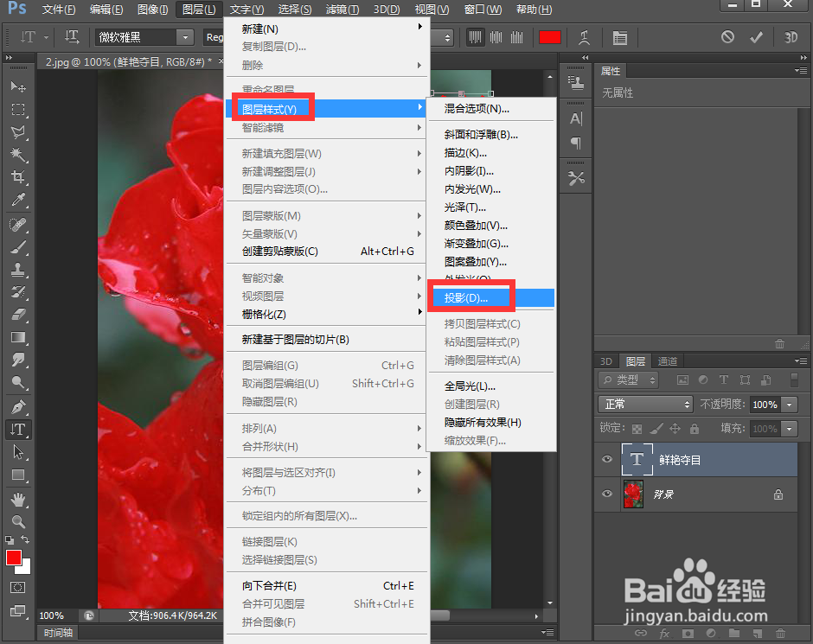Expand the 栅格化(Z) submenu
Image resolution: width=813 pixels, height=644 pixels.
327,314
